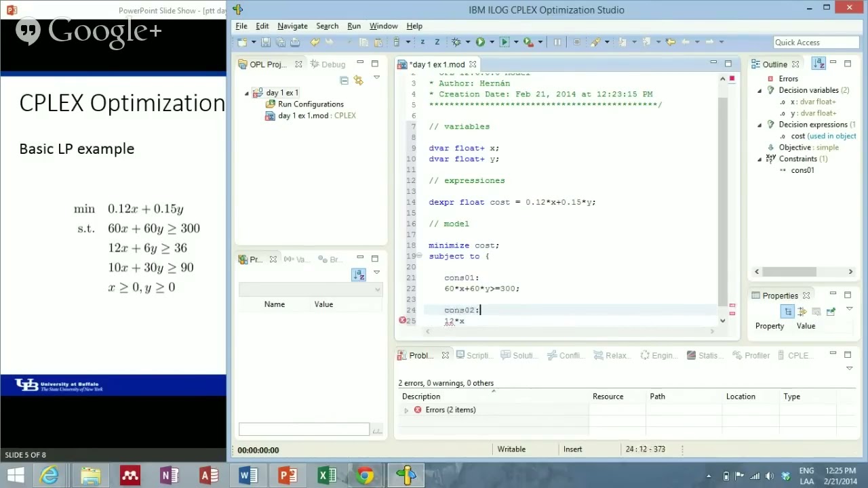The width and height of the screenshot is (868, 488).
Task: Click the green Run button
Action: click(480, 42)
